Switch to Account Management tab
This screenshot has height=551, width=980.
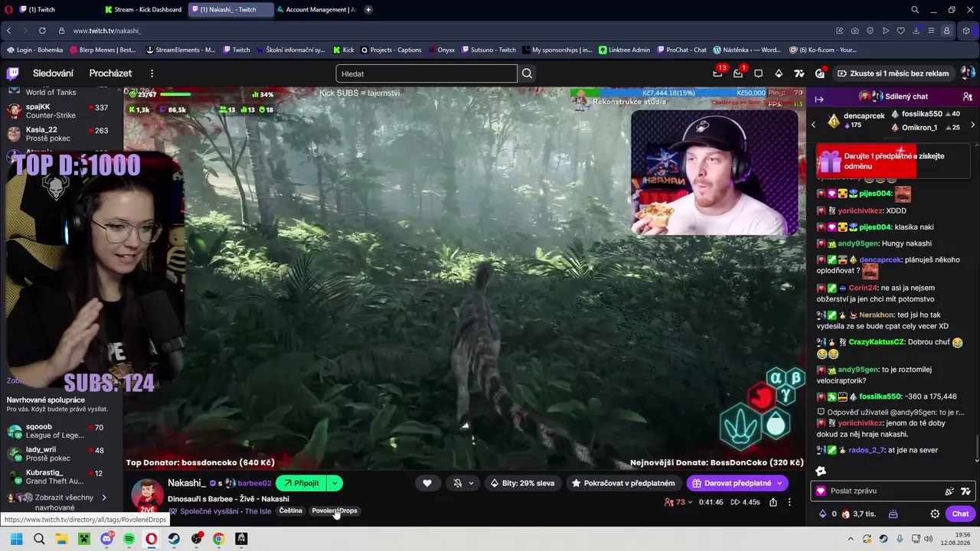point(316,10)
